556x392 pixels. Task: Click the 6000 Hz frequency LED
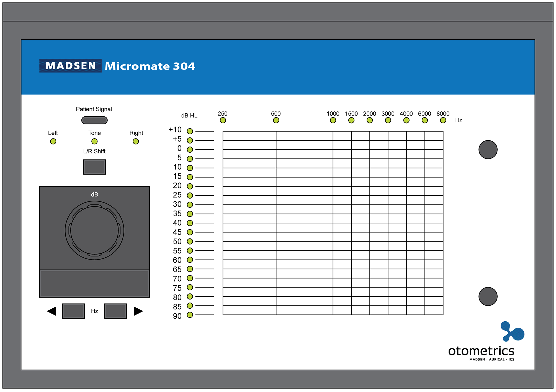[425, 120]
